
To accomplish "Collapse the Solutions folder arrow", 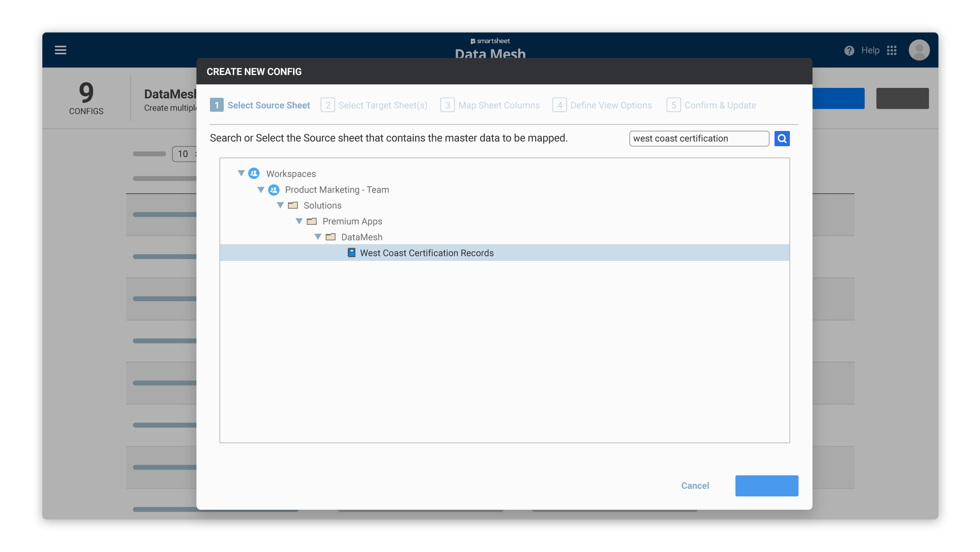I will coord(280,206).
